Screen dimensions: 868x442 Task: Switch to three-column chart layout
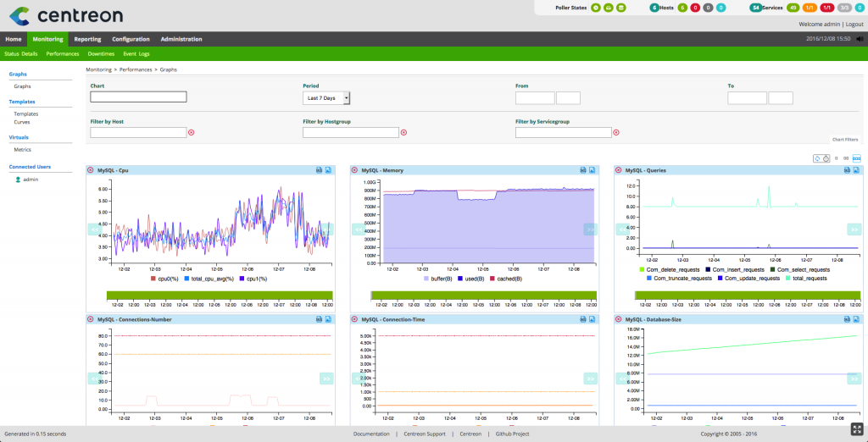tap(857, 158)
